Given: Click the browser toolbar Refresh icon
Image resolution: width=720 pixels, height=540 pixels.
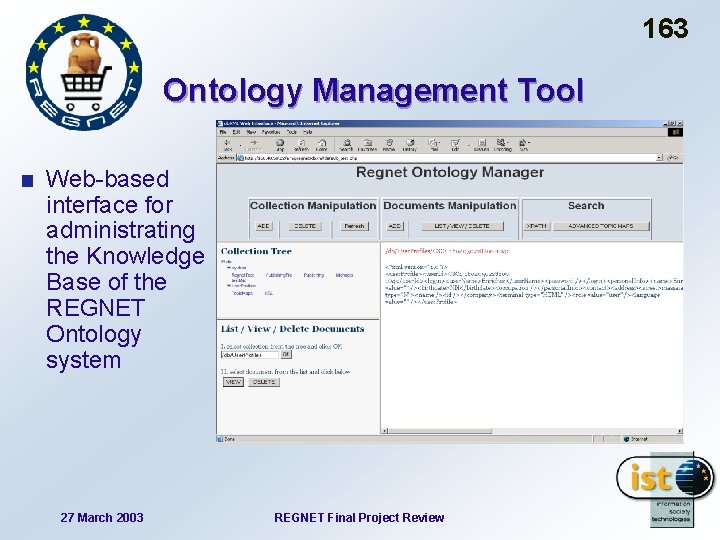Looking at the screenshot, I should pos(301,144).
